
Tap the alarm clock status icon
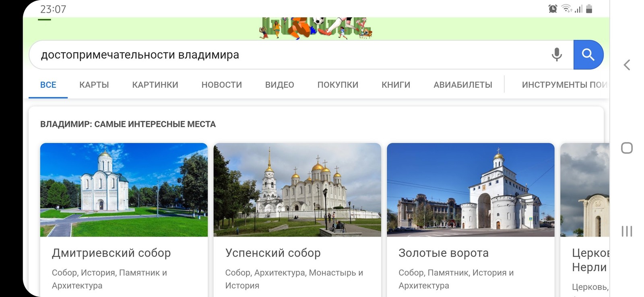(x=553, y=9)
